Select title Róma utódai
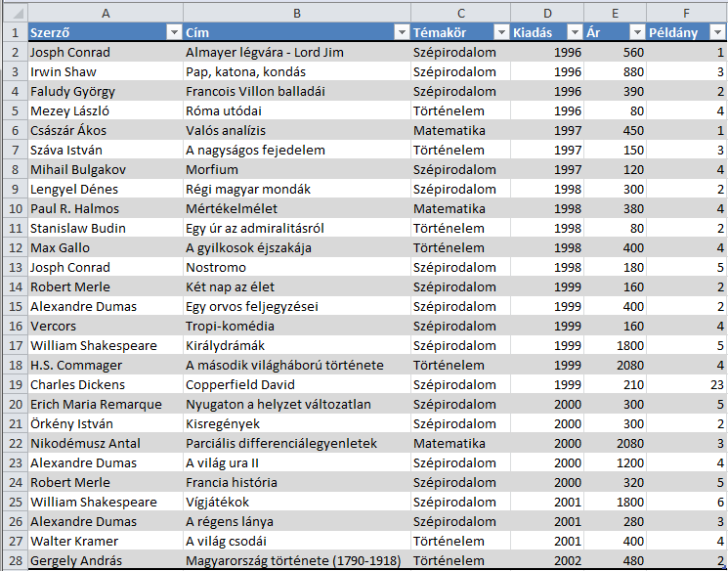Screen dimensions: 728x571 297,111
